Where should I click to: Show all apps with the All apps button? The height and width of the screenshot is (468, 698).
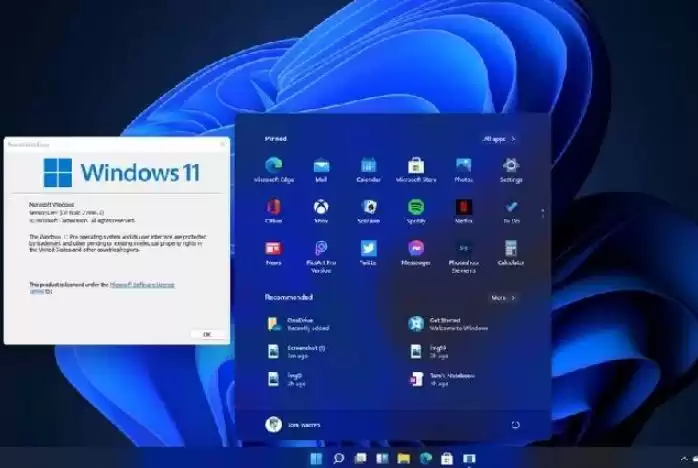[499, 139]
